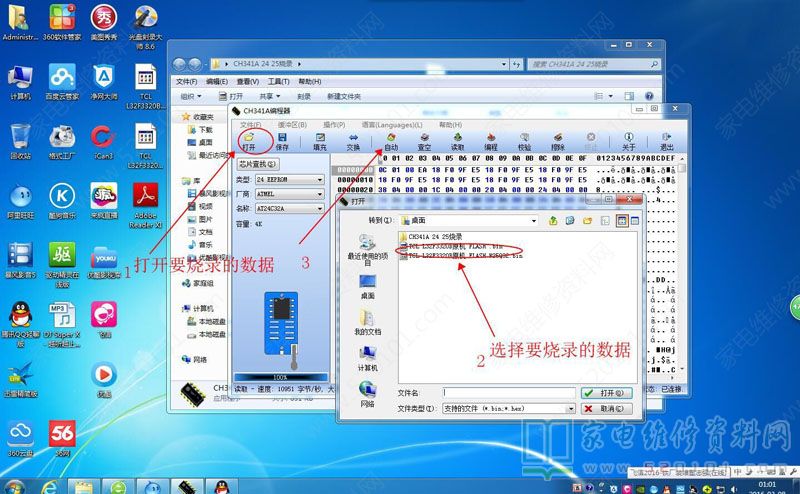Click 家庭组 in Explorer navigation pane
The width and height of the screenshot is (800, 494).
point(198,283)
